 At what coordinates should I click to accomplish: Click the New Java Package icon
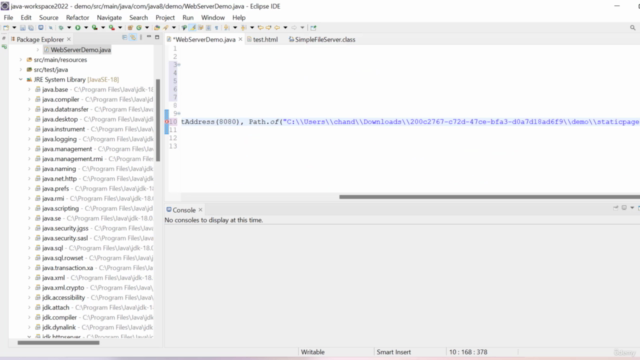coord(130,28)
